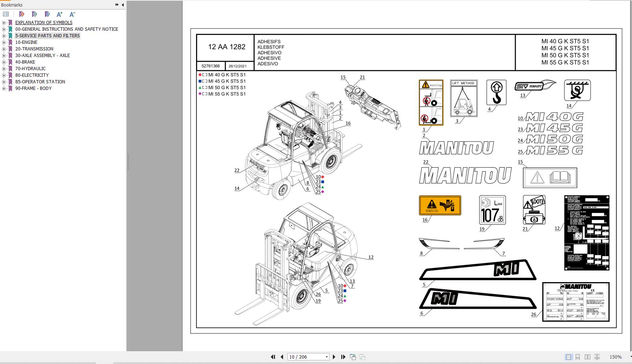The width and height of the screenshot is (632, 364).
Task: Jump to first page with the skip-back icon
Action: 273,357
